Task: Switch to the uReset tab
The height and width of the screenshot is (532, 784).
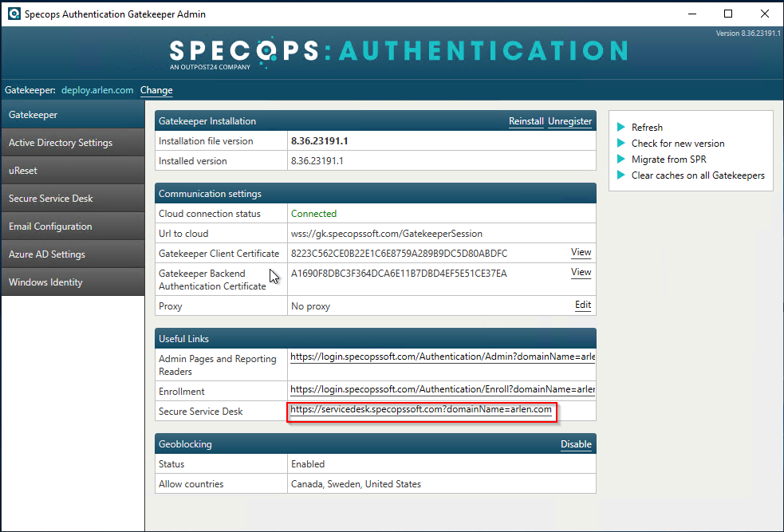Action: coord(73,171)
